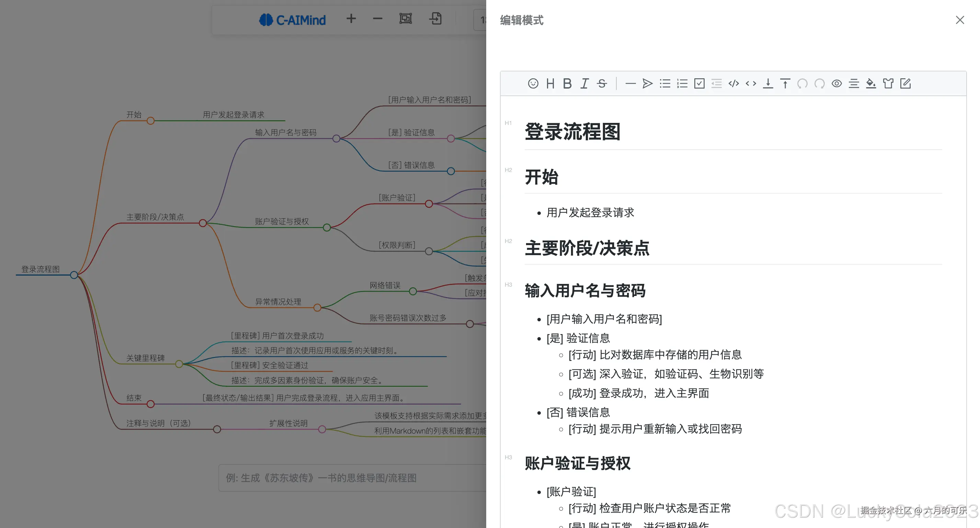Insert an unordered bullet list
The image size is (980, 528).
click(665, 83)
